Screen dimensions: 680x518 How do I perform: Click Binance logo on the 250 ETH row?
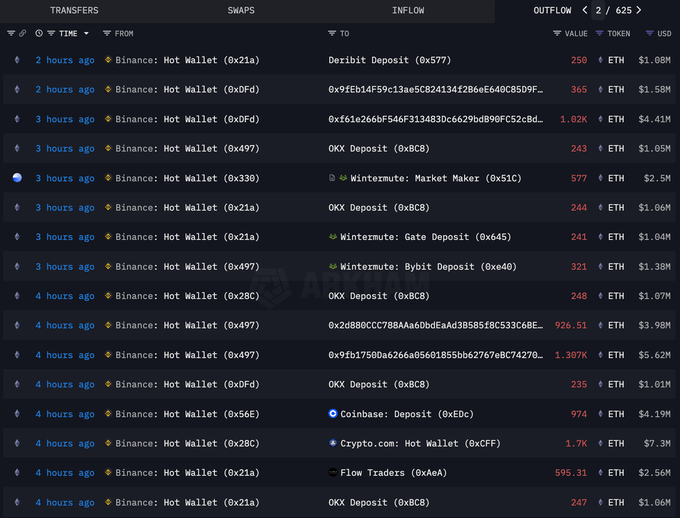(108, 60)
